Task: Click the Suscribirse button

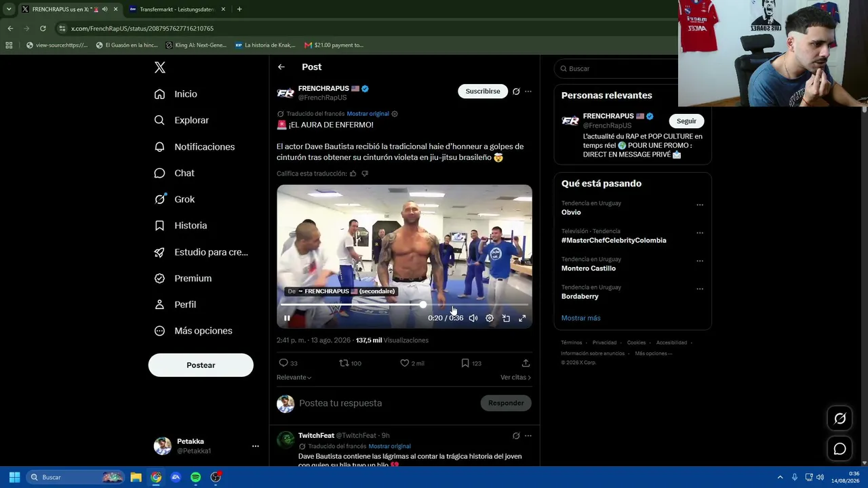Action: point(483,91)
